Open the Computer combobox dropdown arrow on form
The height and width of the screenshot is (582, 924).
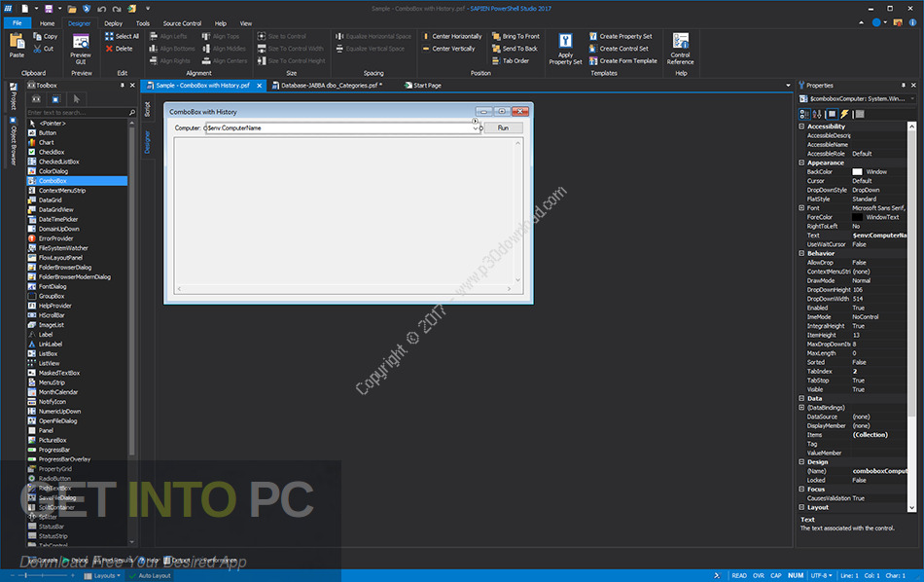coord(475,127)
